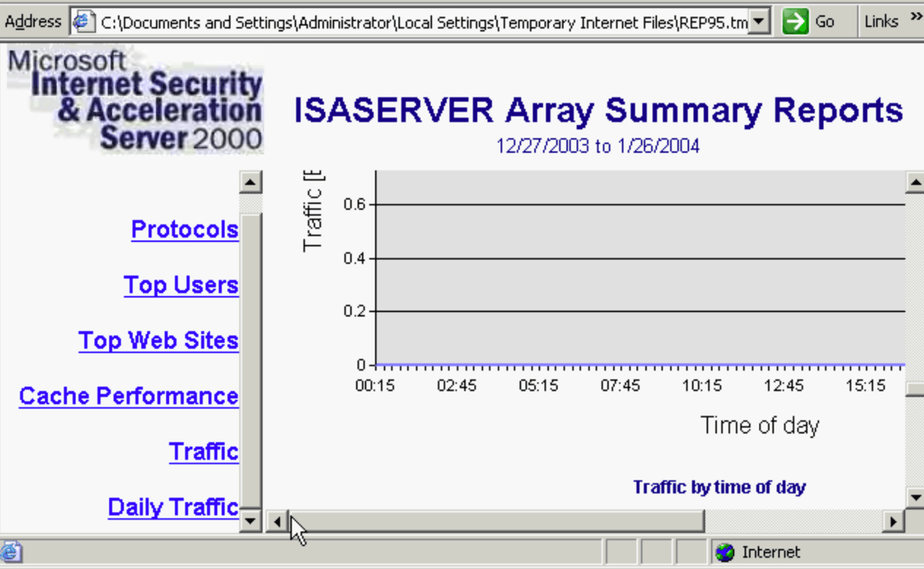Click the horizontal scrollbar thumb
Viewport: 924px width, 569px height.
tap(495, 522)
